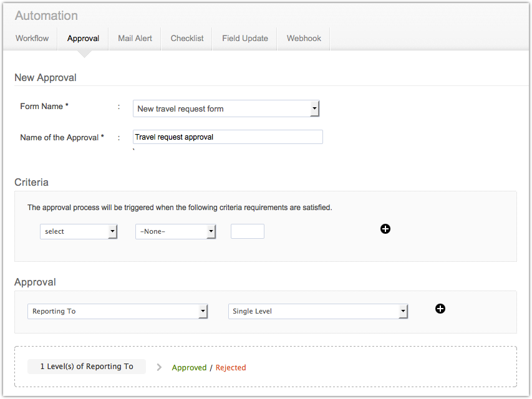Viewport: 532px width, 399px height.
Task: Click the plus icon beside Single Level
Action: 440,309
